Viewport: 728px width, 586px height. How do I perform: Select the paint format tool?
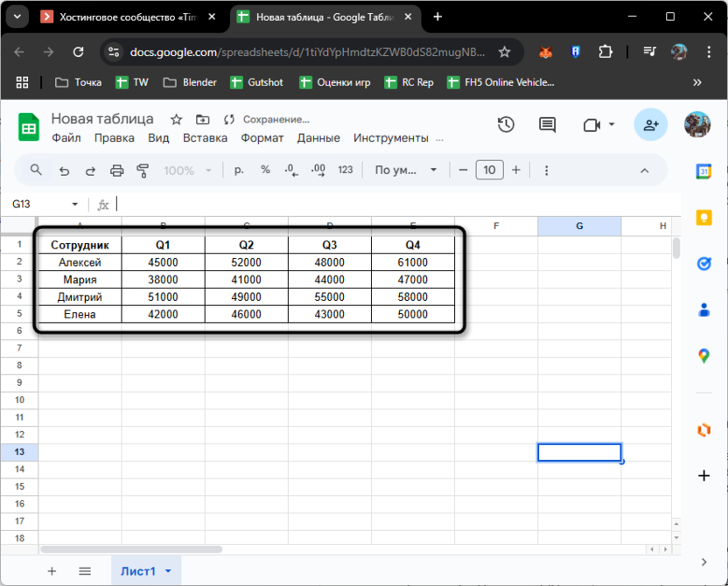click(x=143, y=171)
